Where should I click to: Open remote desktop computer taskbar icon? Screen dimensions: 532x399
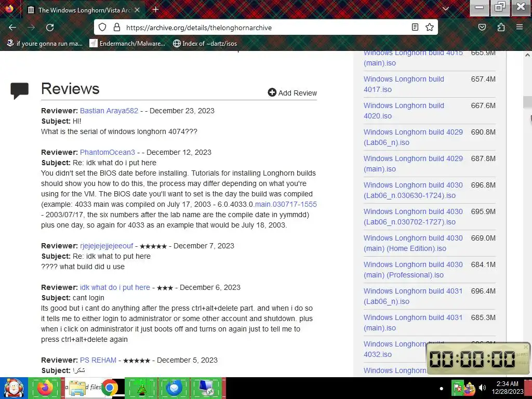click(x=206, y=388)
